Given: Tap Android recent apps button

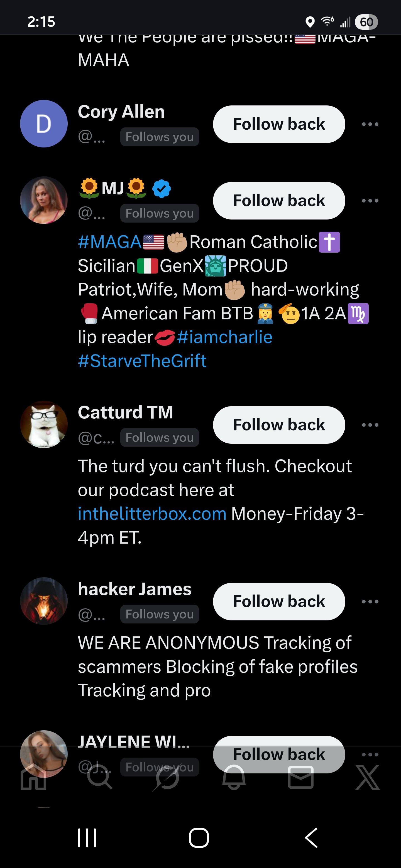Looking at the screenshot, I should (87, 838).
